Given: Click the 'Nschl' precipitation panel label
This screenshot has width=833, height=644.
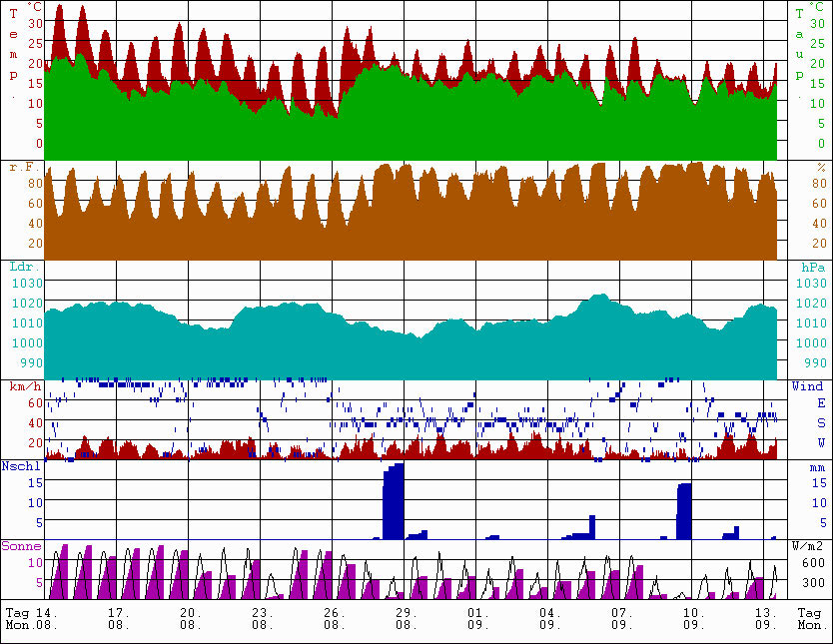Looking at the screenshot, I should coord(21,466).
